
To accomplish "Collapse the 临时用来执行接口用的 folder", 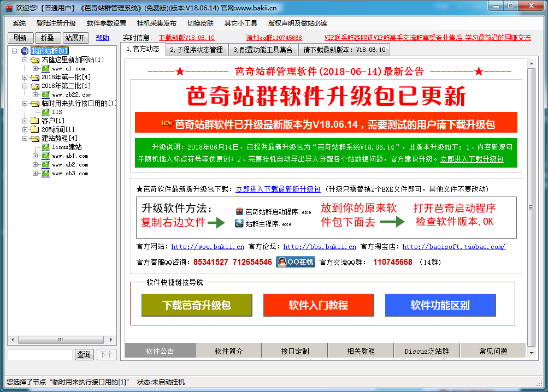I will (25, 103).
